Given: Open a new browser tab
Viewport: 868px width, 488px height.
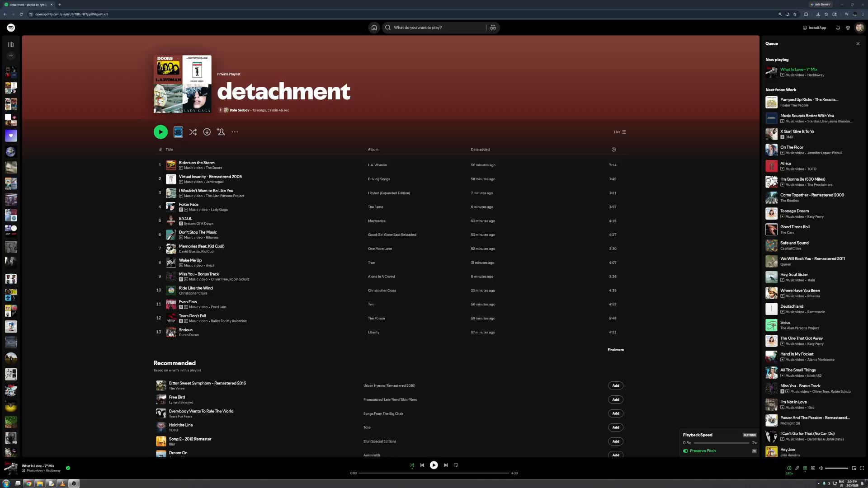Looking at the screenshot, I should (59, 5).
